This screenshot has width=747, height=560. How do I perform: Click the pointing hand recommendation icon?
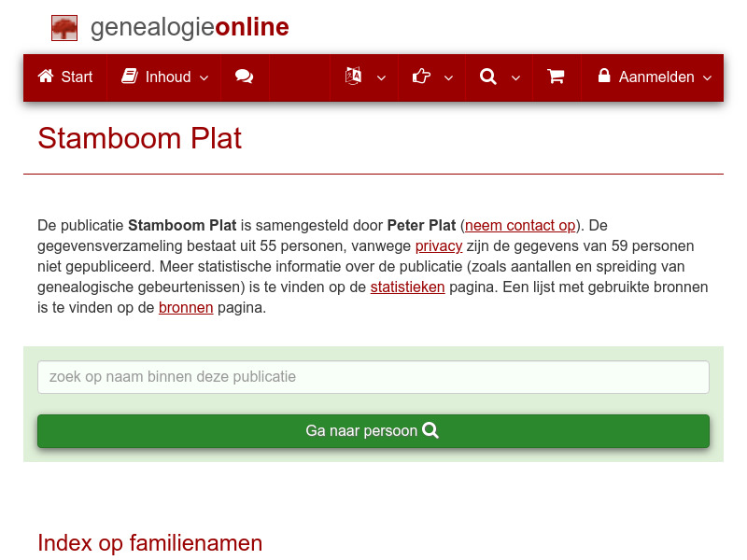421,77
